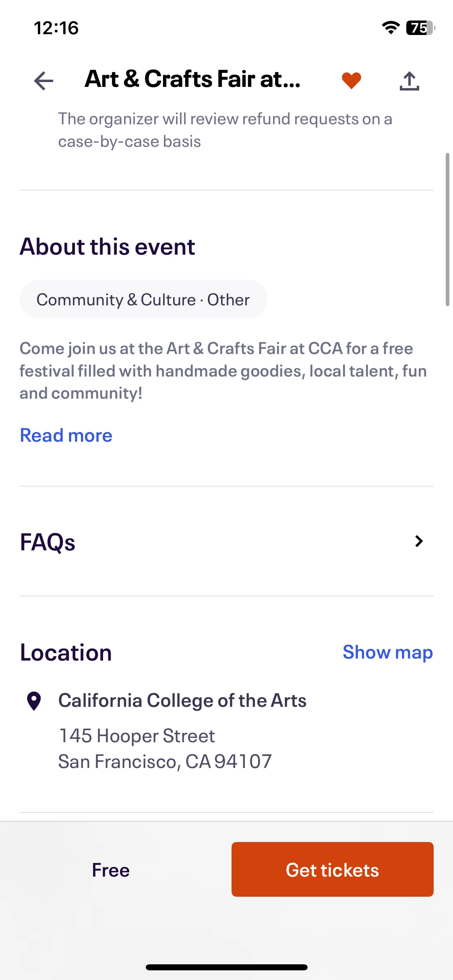Viewport: 453px width, 980px height.
Task: Tap the share upload icon
Action: tap(410, 80)
